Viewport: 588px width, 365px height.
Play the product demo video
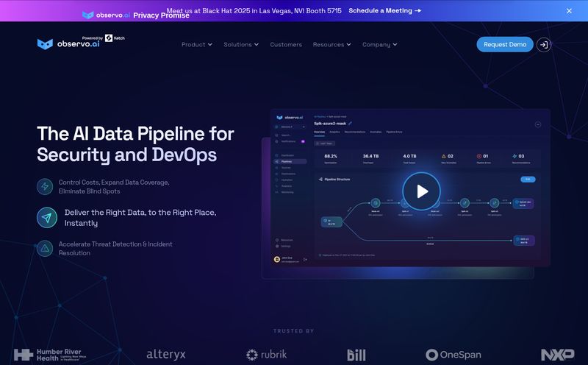pyautogui.click(x=421, y=191)
